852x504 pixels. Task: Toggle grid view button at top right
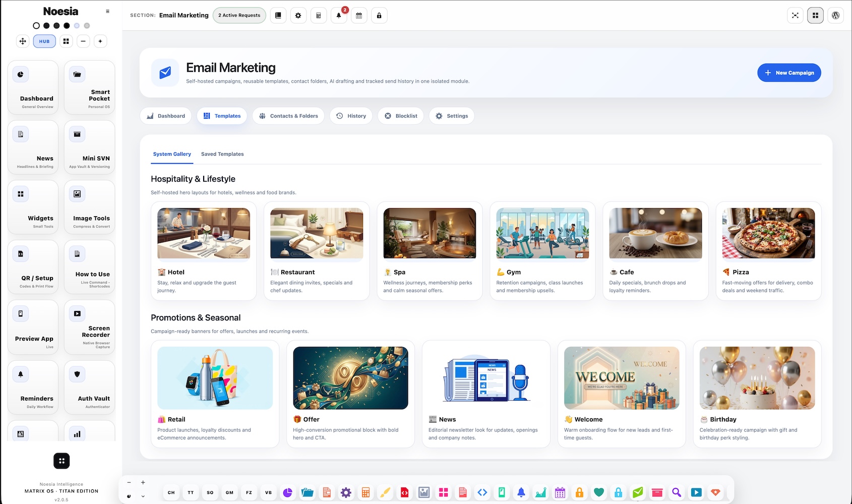point(815,16)
